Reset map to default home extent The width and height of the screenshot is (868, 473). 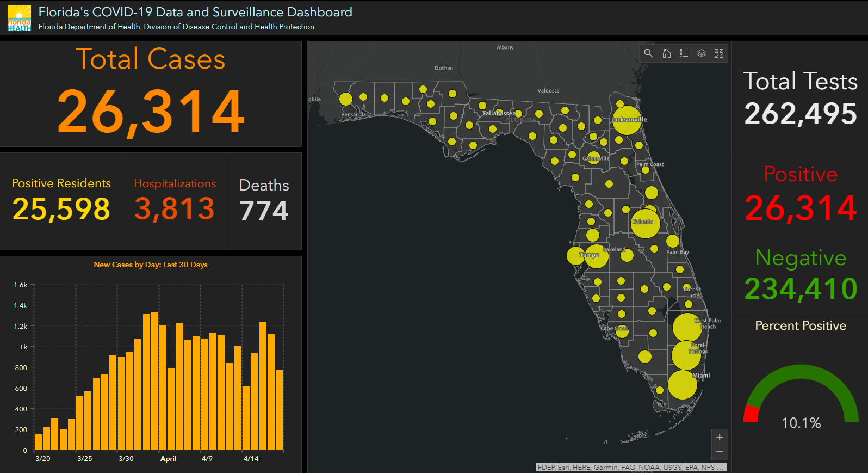pos(667,53)
